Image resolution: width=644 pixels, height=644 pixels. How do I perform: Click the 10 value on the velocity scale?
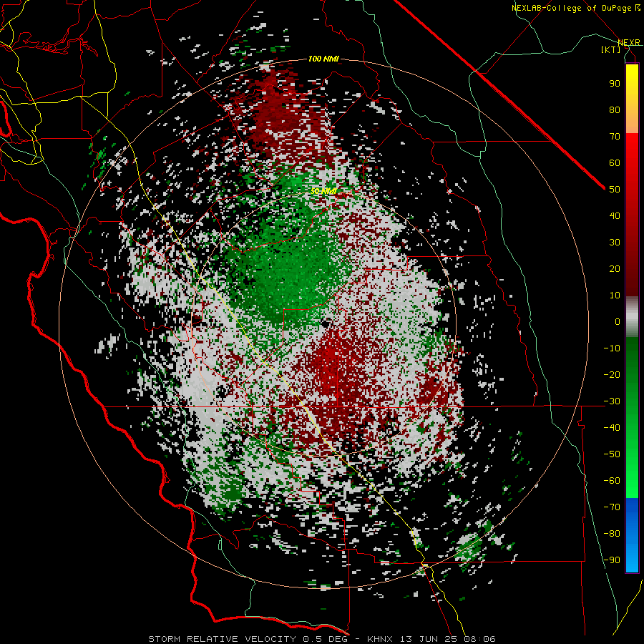(x=615, y=296)
